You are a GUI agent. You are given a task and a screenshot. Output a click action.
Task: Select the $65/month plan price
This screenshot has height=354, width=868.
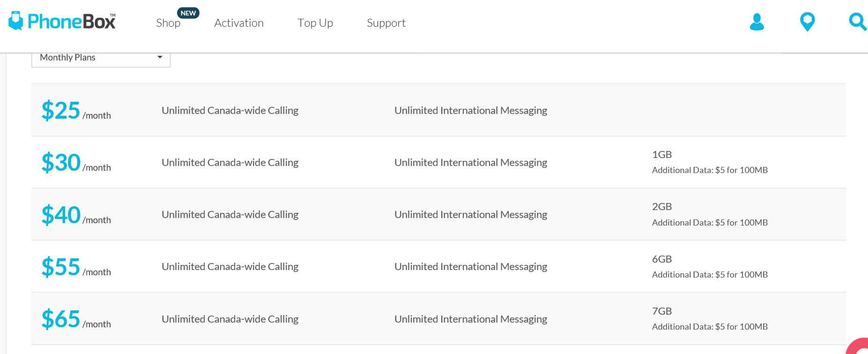(x=61, y=319)
